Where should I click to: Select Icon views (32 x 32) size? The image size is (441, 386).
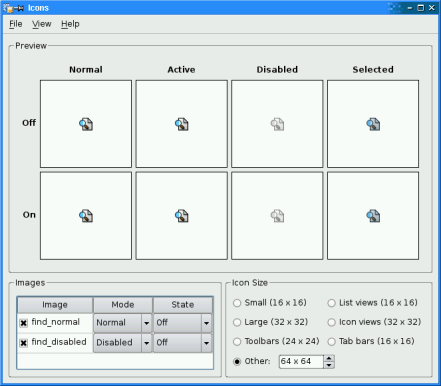[x=331, y=322]
